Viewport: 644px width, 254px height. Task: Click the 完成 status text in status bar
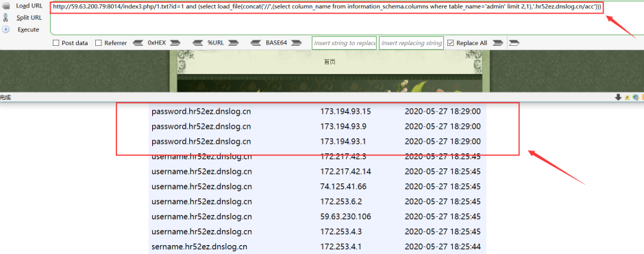(5, 98)
